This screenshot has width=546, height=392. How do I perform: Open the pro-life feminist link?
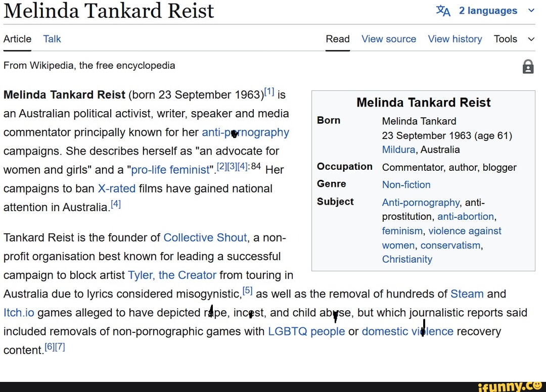coord(171,170)
